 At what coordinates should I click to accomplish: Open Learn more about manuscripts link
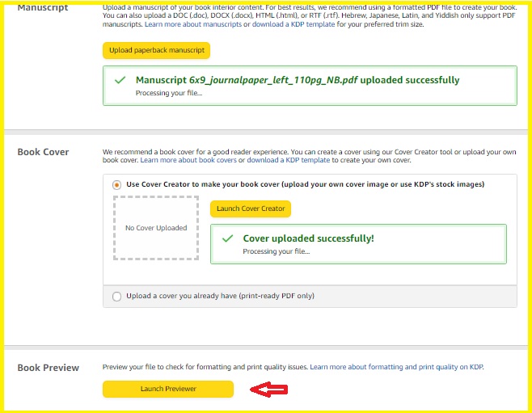[x=193, y=24]
